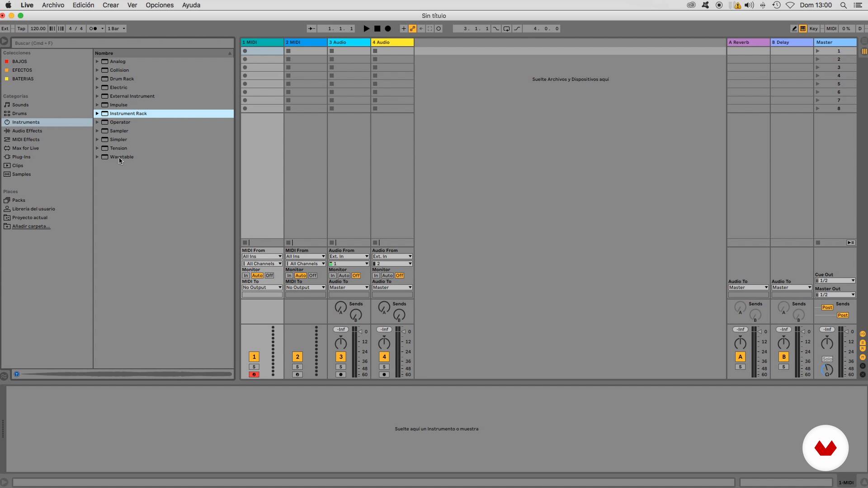The height and width of the screenshot is (488, 868).
Task: Start playback with the Play button
Action: [366, 28]
